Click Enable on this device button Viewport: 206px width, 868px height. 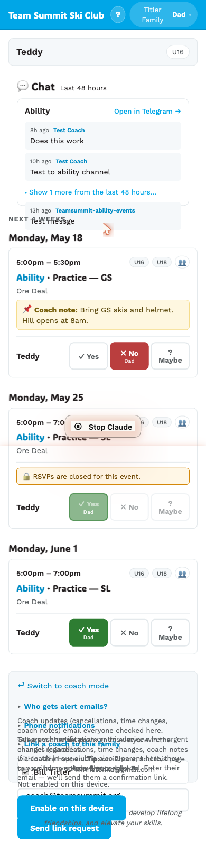point(72,808)
